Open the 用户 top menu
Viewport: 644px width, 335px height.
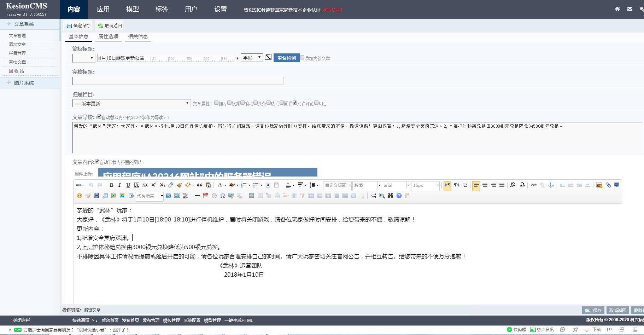[x=191, y=9]
